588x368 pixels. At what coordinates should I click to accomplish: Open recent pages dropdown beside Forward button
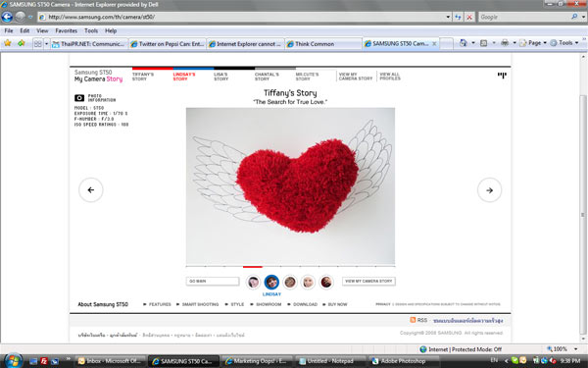[x=30, y=17]
